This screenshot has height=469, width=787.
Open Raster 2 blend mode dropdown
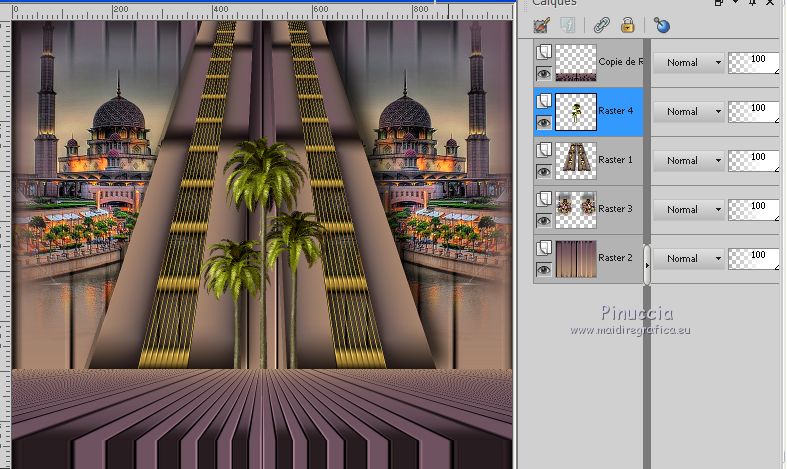[689, 259]
